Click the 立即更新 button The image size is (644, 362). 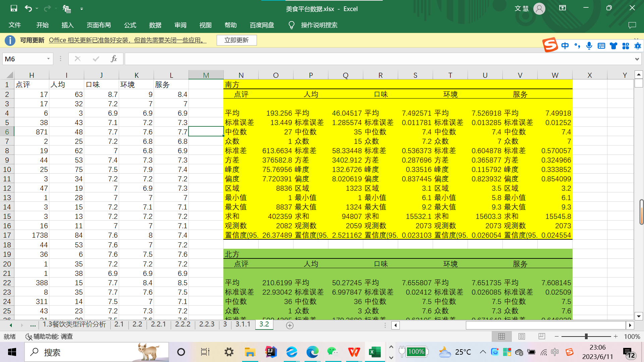[x=236, y=40]
